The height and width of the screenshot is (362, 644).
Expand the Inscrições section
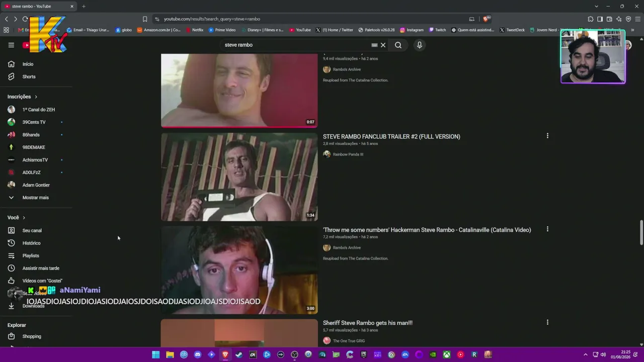22,97
